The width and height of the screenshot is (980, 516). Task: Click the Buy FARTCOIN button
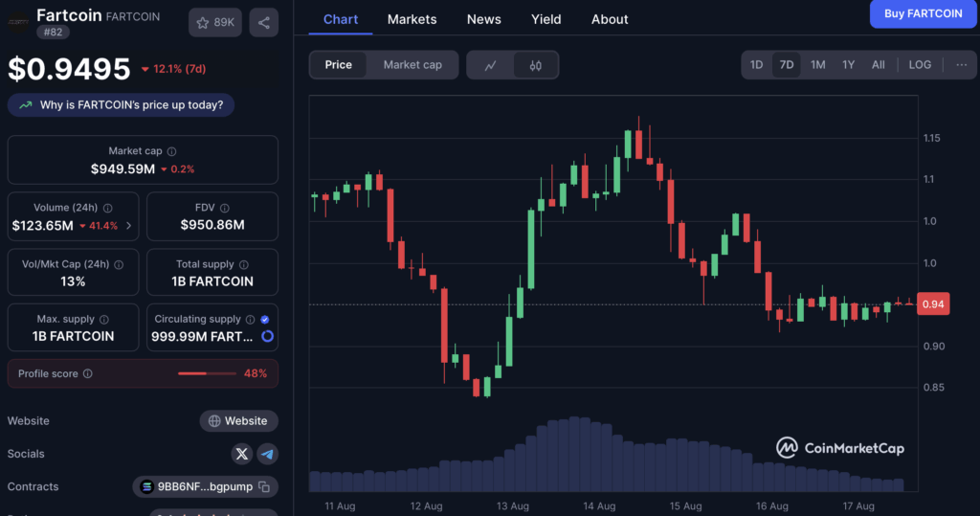click(x=924, y=13)
